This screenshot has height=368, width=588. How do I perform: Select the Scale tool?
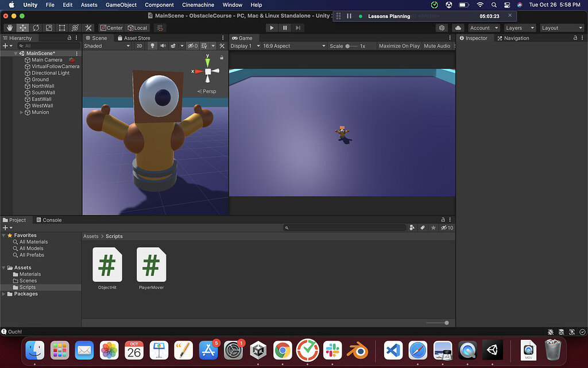49,28
